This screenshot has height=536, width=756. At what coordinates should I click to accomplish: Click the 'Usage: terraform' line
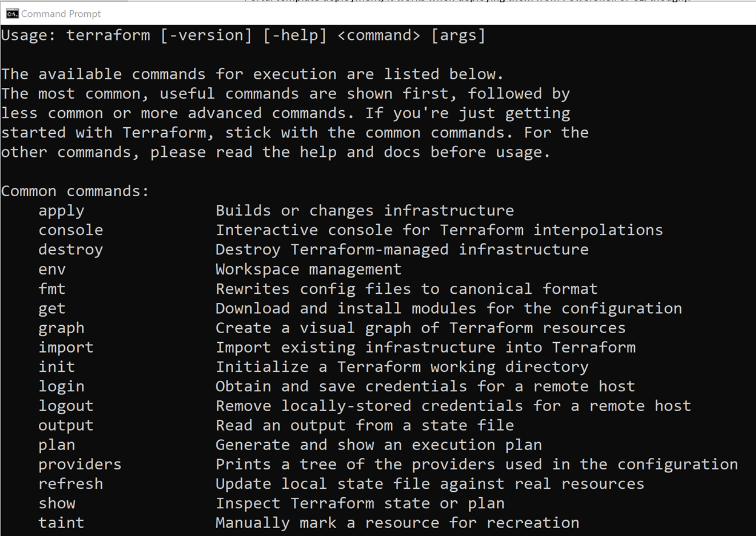[243, 36]
